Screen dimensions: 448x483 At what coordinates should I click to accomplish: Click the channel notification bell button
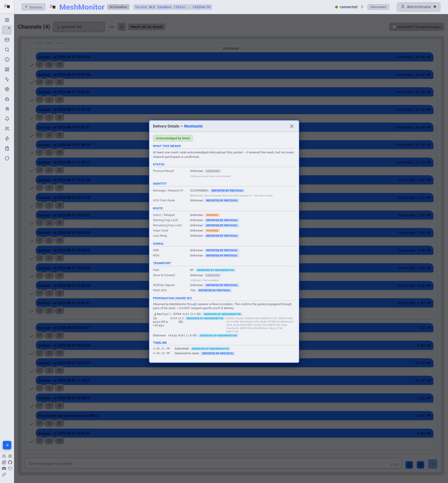tap(122, 27)
